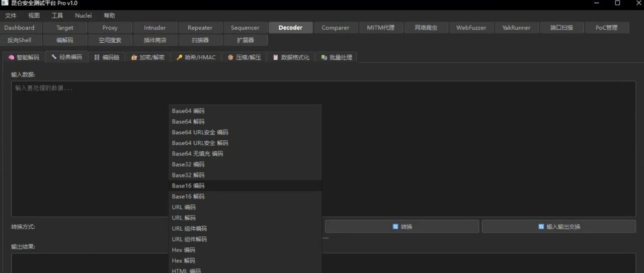Open the MITM代理 tab
The height and width of the screenshot is (273, 644).
pos(381,28)
